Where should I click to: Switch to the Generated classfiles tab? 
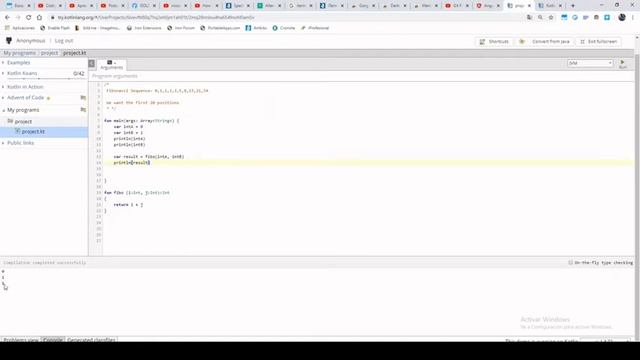point(91,340)
